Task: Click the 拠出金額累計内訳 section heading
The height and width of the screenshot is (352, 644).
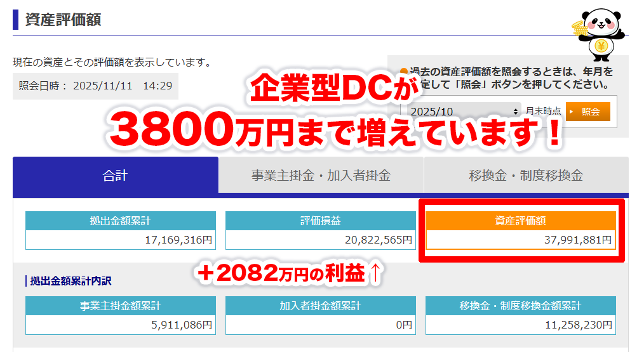Action: (70, 281)
